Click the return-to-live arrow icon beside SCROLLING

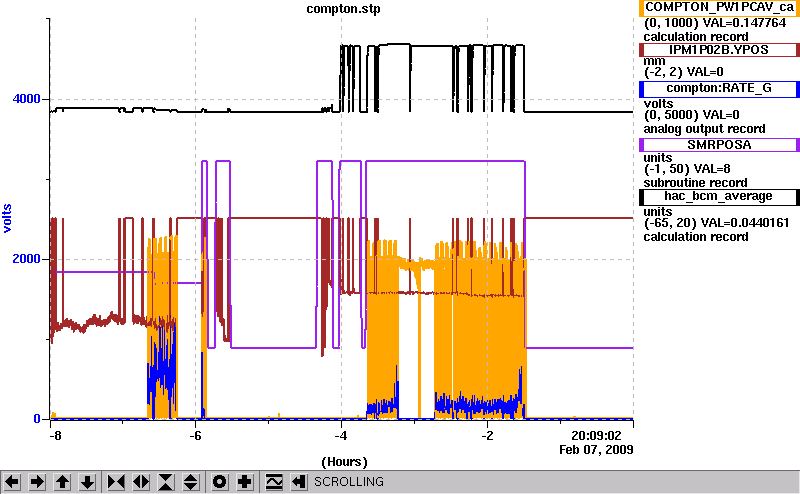(x=299, y=482)
